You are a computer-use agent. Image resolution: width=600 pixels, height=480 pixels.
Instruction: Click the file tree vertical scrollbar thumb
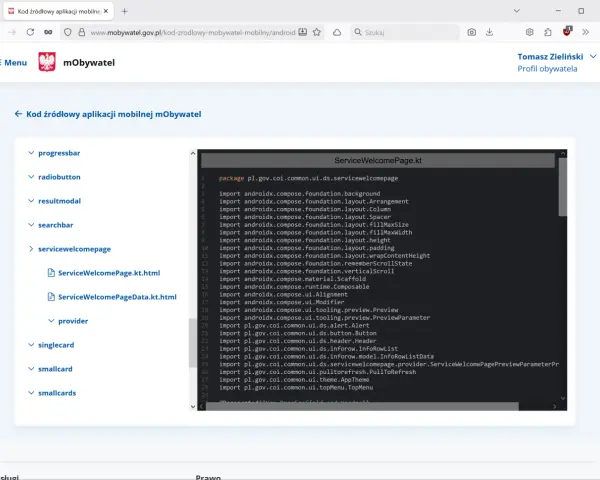click(x=193, y=343)
